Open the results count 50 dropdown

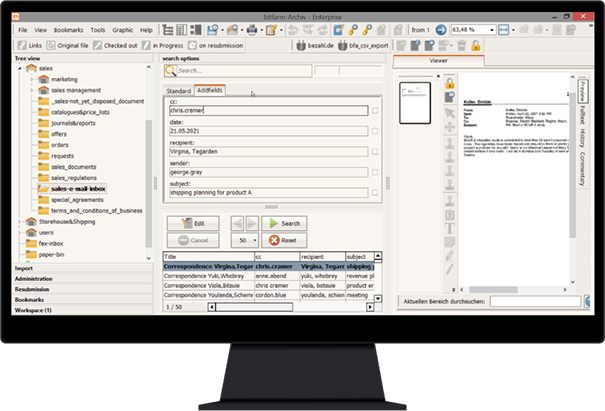(255, 240)
